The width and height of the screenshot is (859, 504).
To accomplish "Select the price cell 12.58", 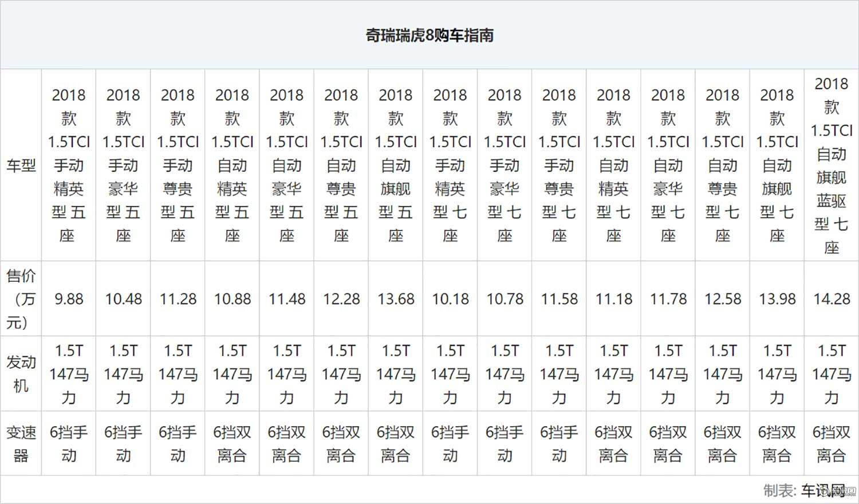I will click(x=723, y=299).
